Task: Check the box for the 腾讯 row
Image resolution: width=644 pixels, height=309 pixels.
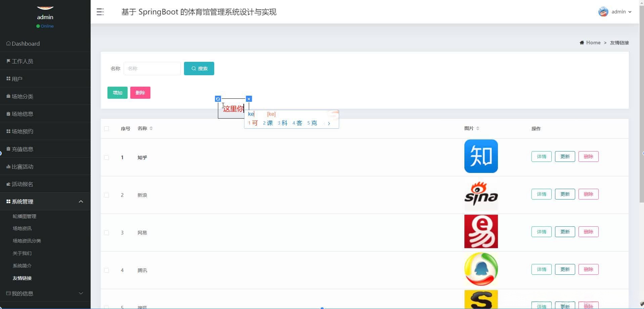Action: [106, 270]
